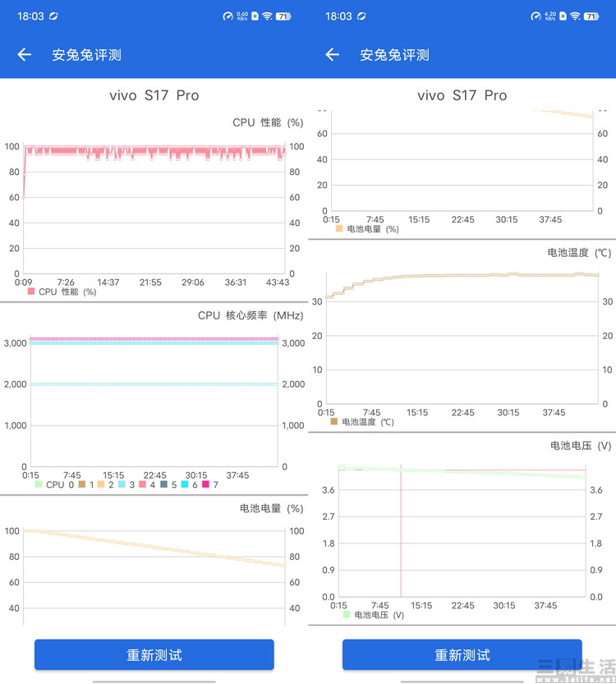Image resolution: width=616 pixels, height=684 pixels.
Task: Tap the magenta CPU 7 frequency line
Action: 154,338
